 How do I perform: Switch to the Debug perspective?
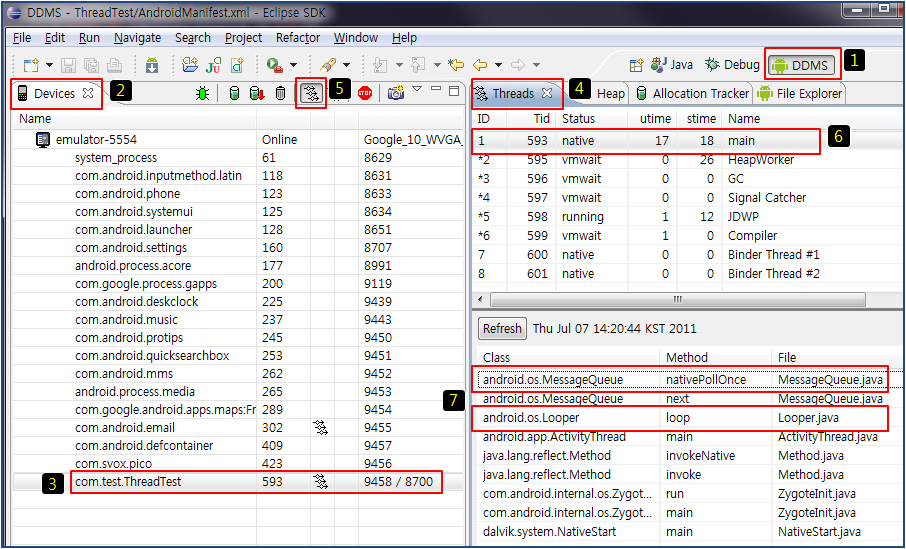732,65
